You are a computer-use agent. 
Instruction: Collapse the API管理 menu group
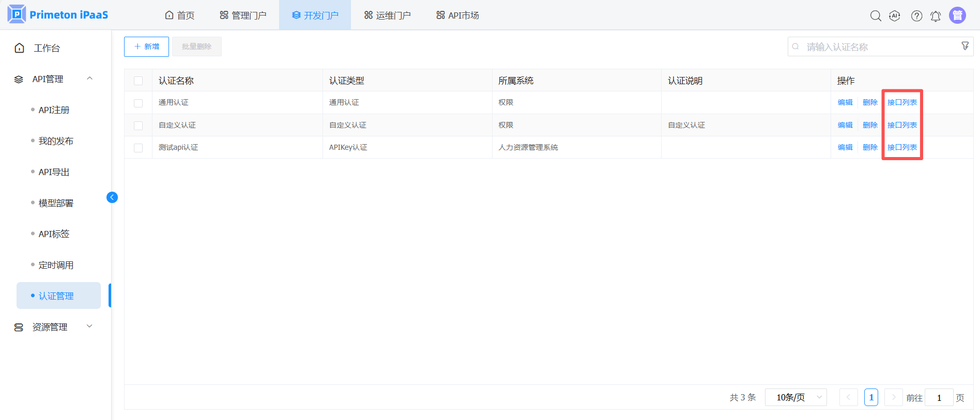[x=89, y=79]
